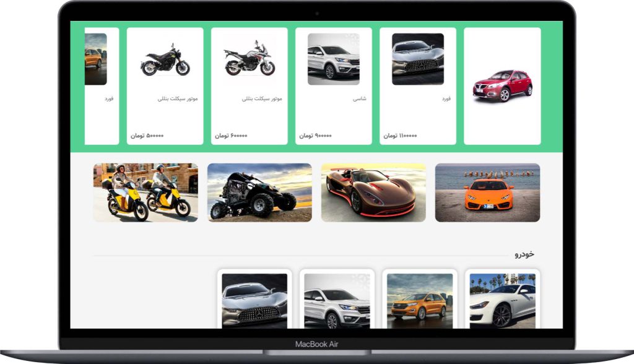Open the red-white Benelli motorcycle image in carousel
Image resolution: width=634 pixels, height=364 pixels.
click(x=249, y=59)
